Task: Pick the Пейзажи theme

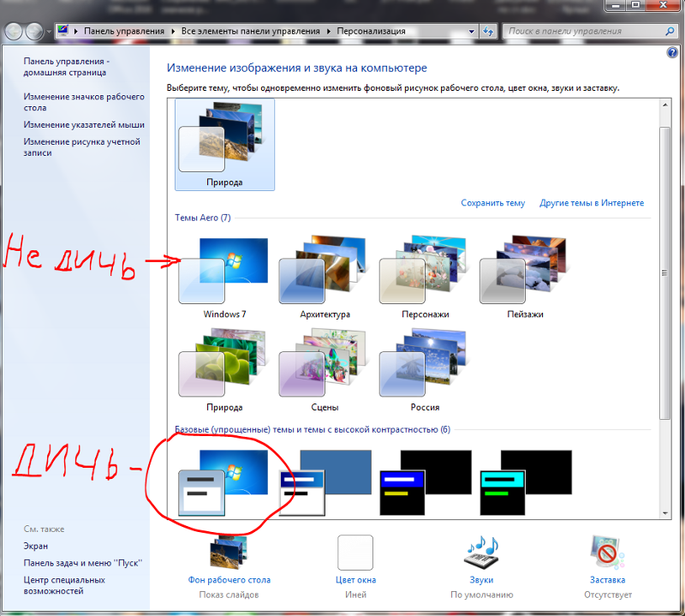Action: point(525,277)
